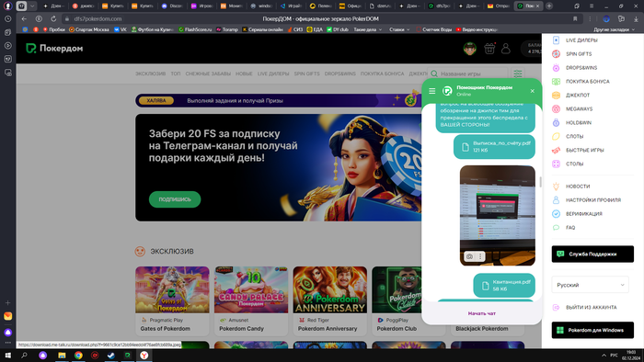Screen dimensions: 644x362
Task: Go back with browser back arrow
Action: [24, 19]
